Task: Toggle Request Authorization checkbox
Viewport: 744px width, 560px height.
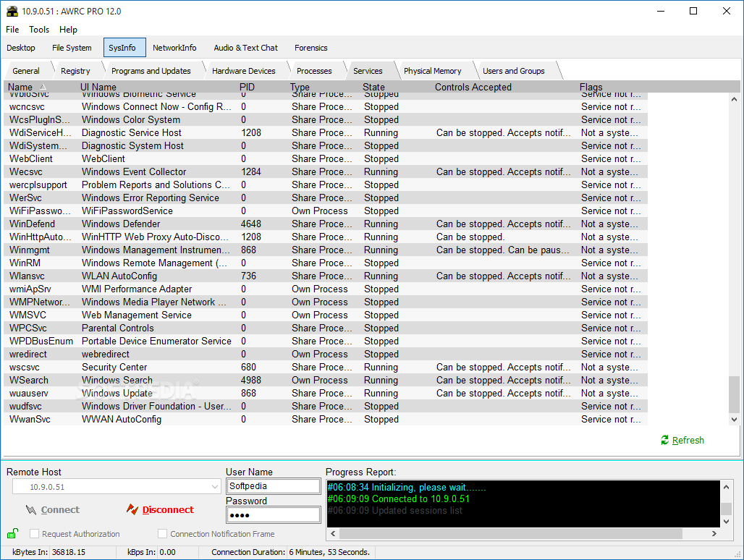Action: [x=34, y=534]
